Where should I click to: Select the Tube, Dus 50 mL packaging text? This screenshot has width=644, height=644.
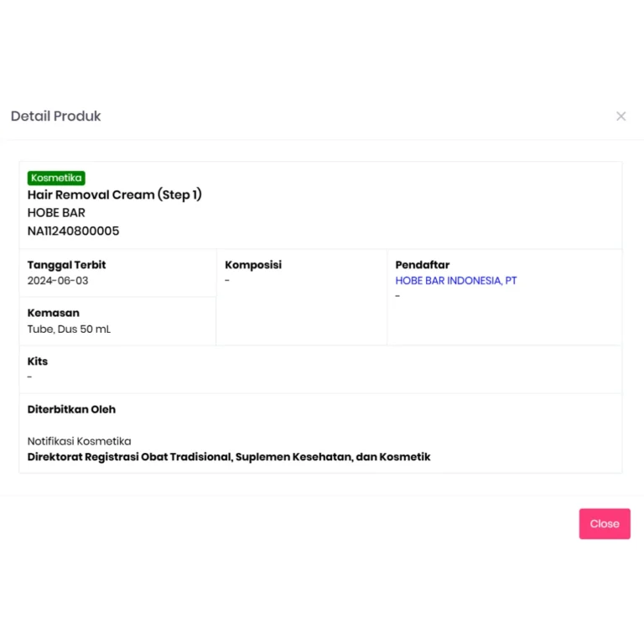coord(69,330)
